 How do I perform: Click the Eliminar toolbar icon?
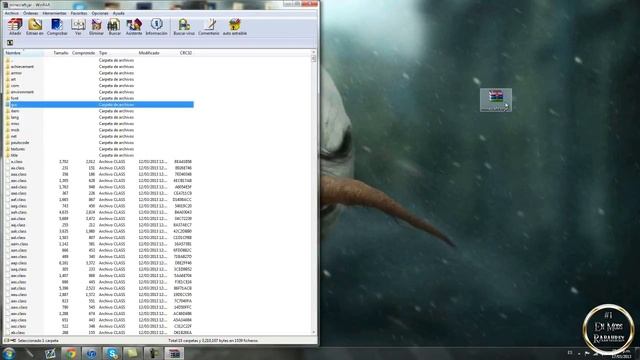[x=96, y=27]
